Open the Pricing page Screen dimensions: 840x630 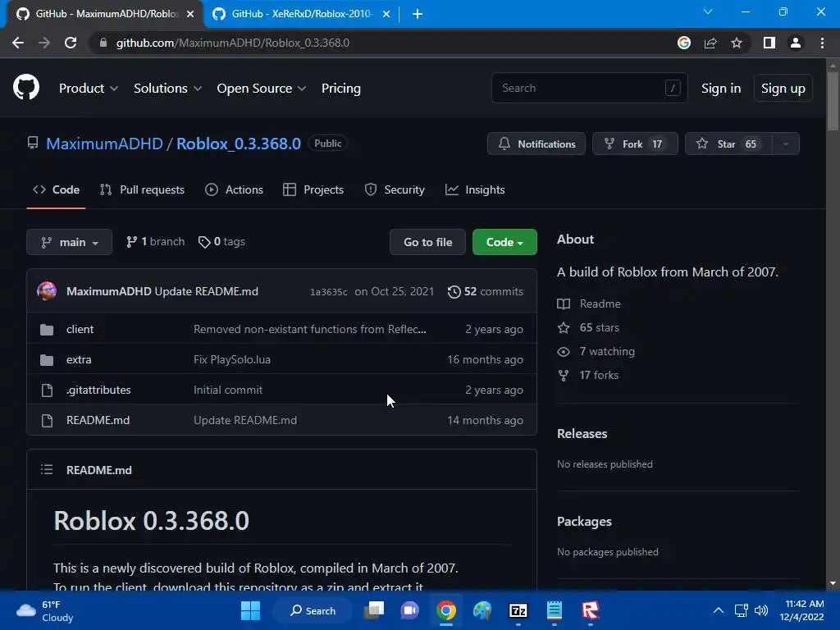(340, 89)
